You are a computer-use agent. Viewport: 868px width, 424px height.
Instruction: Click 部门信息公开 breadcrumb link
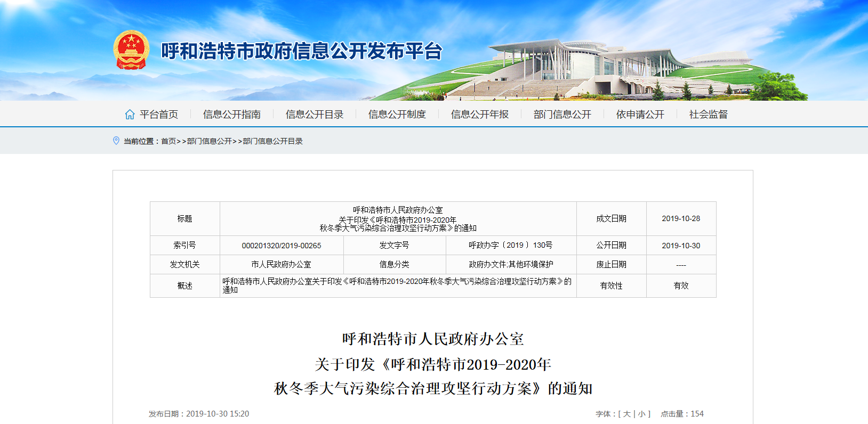click(210, 141)
